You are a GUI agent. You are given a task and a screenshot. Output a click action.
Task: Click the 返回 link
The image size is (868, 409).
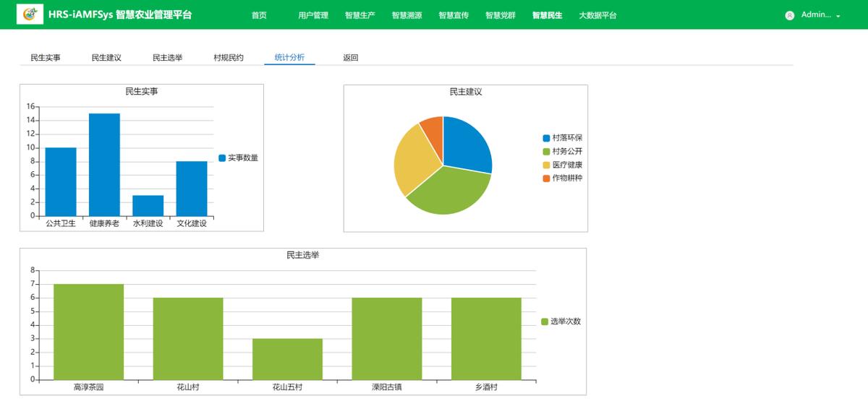[x=351, y=58]
